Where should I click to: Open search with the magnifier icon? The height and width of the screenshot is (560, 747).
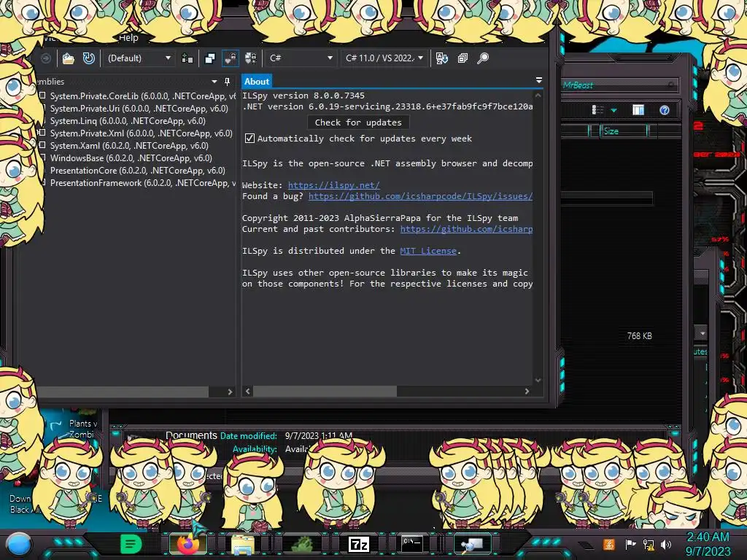(x=483, y=58)
